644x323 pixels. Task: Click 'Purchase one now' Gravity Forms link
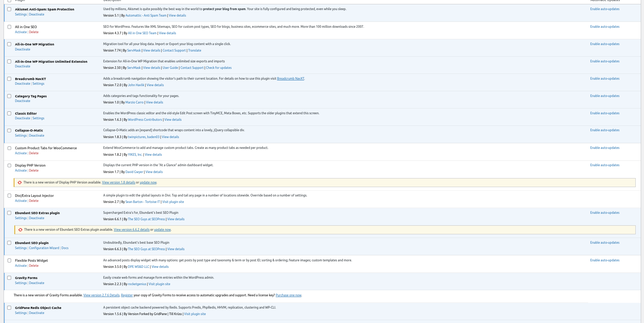tap(288, 295)
